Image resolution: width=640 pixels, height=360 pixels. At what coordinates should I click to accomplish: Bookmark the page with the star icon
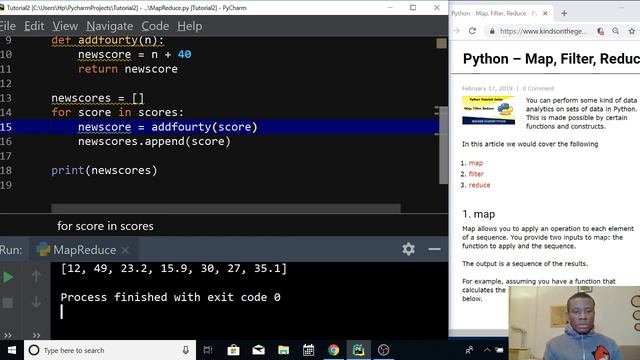(632, 31)
